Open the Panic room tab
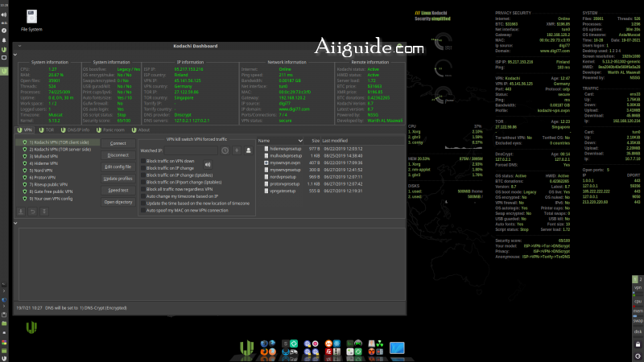 110,130
